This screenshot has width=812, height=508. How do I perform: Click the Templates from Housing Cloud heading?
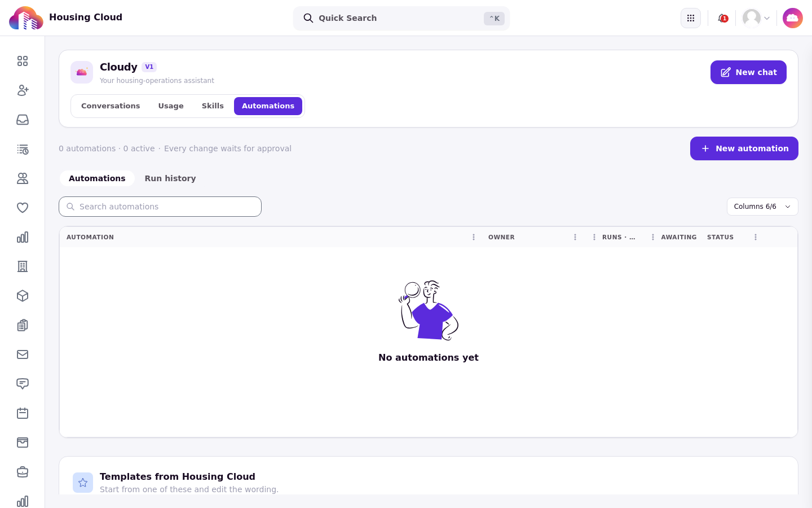pos(178,476)
